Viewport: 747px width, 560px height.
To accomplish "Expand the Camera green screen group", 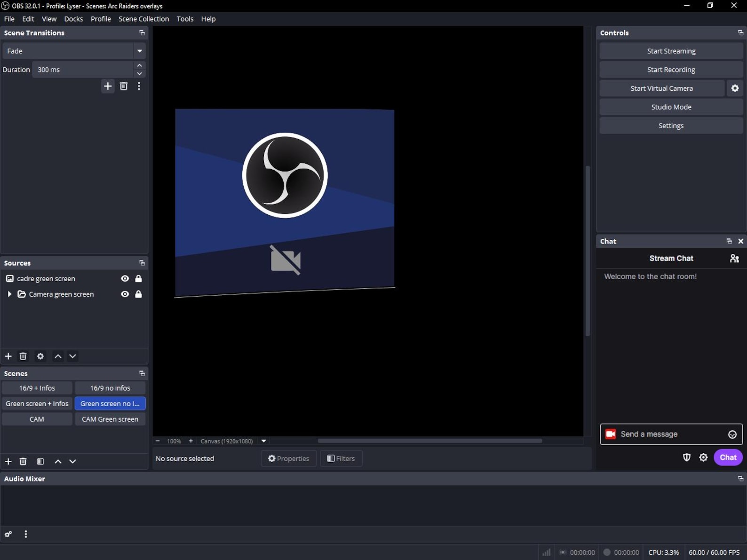I will pos(9,294).
